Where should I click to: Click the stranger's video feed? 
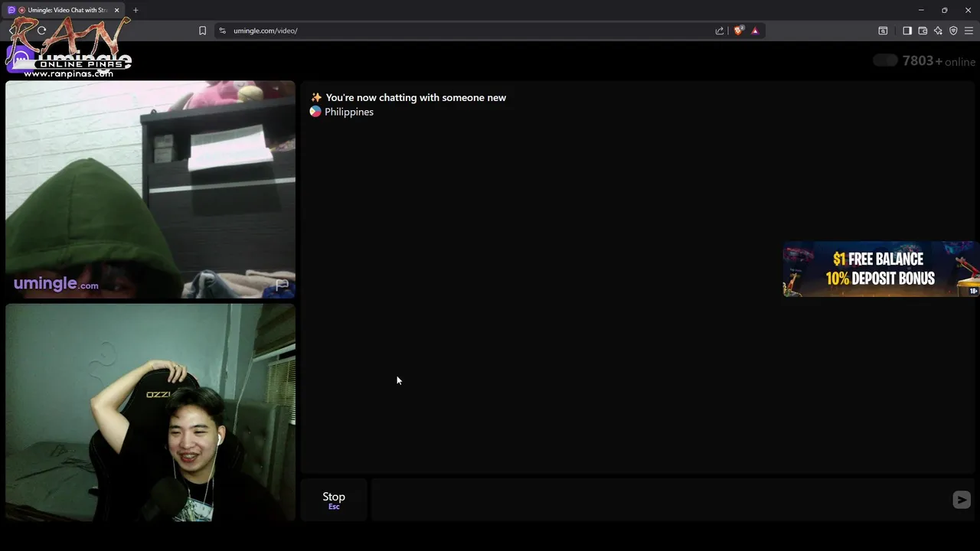[150, 189]
